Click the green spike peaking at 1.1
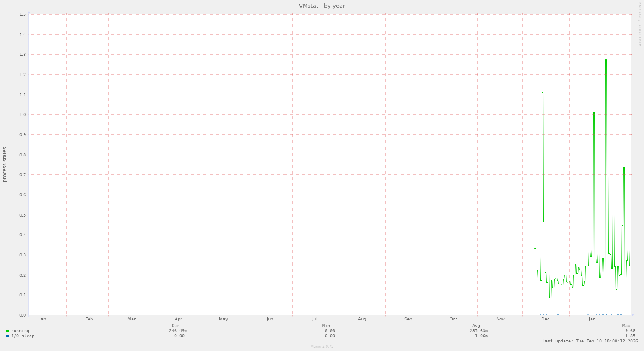Screen dimensions: 644x351 click(x=542, y=93)
